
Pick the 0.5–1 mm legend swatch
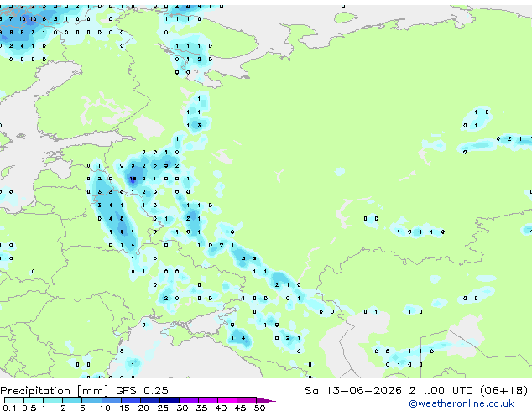coord(34,400)
